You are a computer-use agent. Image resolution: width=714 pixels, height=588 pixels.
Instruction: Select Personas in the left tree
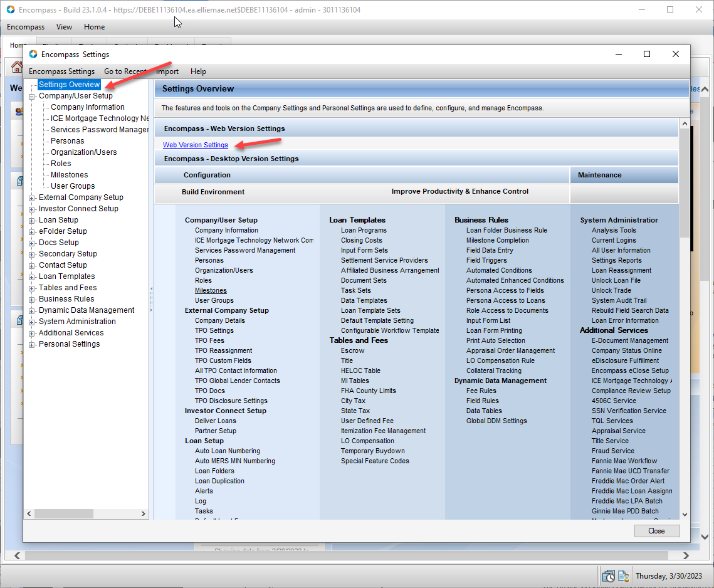[x=68, y=141]
